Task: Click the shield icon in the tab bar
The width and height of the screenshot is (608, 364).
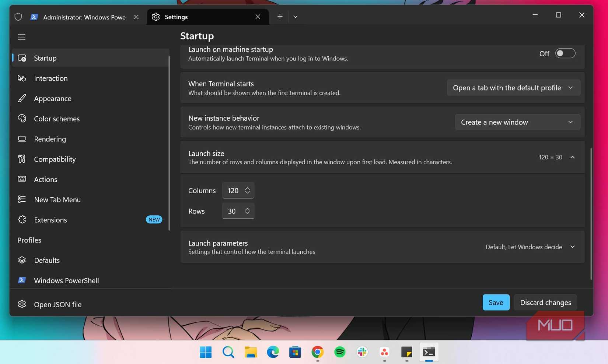Action: [x=18, y=17]
